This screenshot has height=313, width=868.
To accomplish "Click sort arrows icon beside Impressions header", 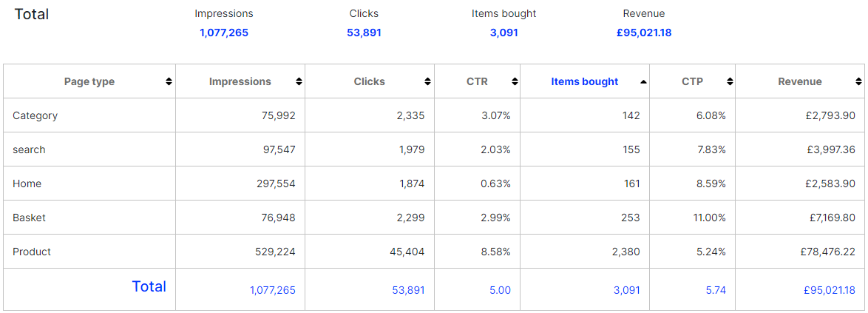I will pos(299,81).
